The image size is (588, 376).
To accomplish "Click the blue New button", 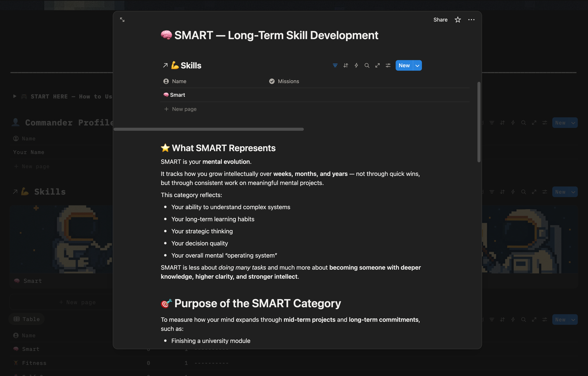I will (404, 65).
